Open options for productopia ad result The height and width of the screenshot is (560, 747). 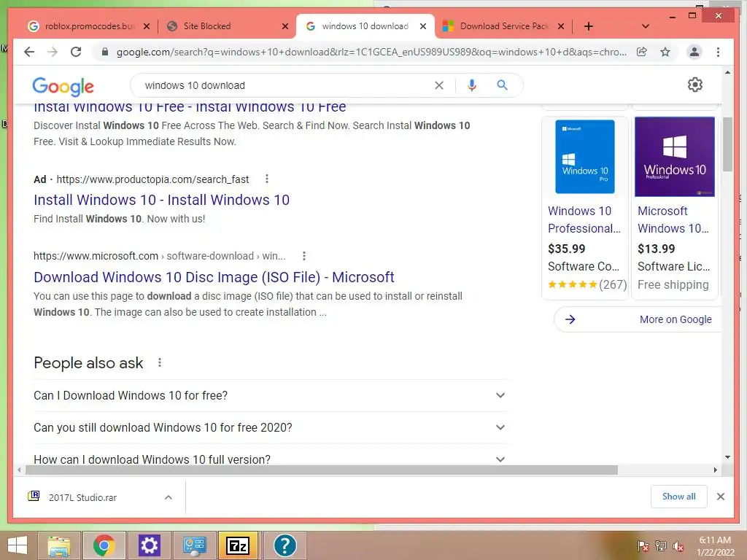(267, 179)
